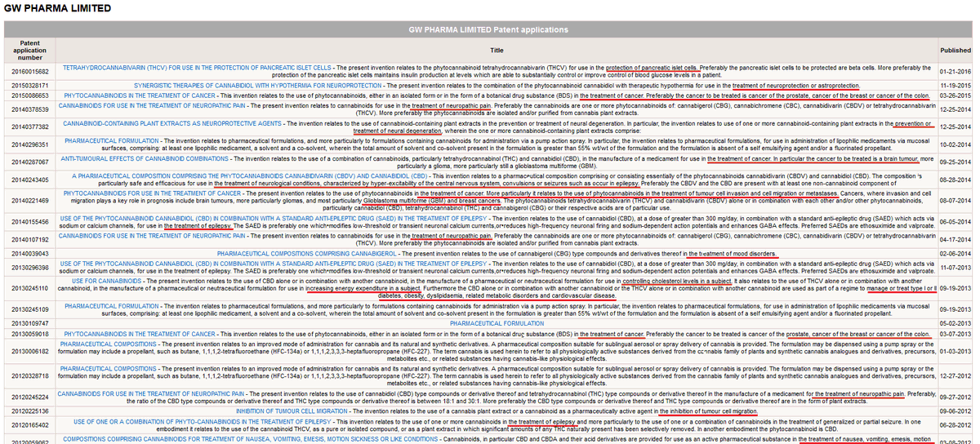
Task: Select application number 20150086653
Action: [x=30, y=95]
